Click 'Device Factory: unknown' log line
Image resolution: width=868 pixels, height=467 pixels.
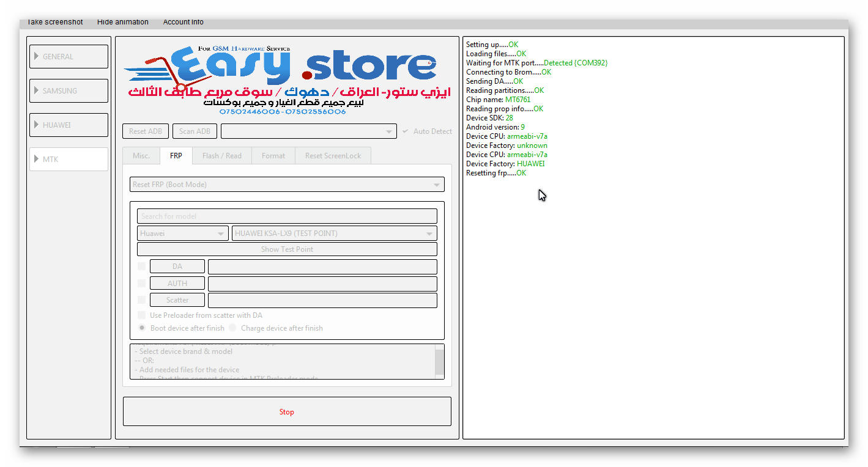pyautogui.click(x=506, y=145)
